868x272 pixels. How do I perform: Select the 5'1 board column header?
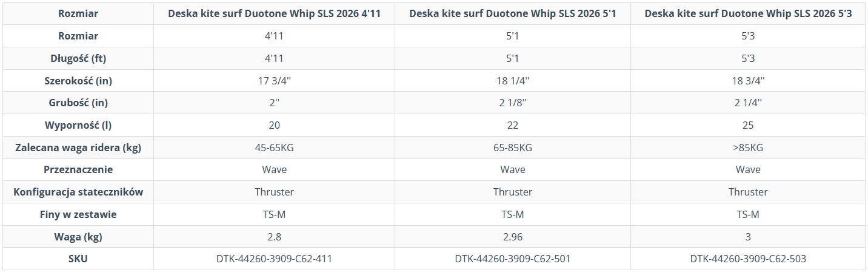point(513,13)
